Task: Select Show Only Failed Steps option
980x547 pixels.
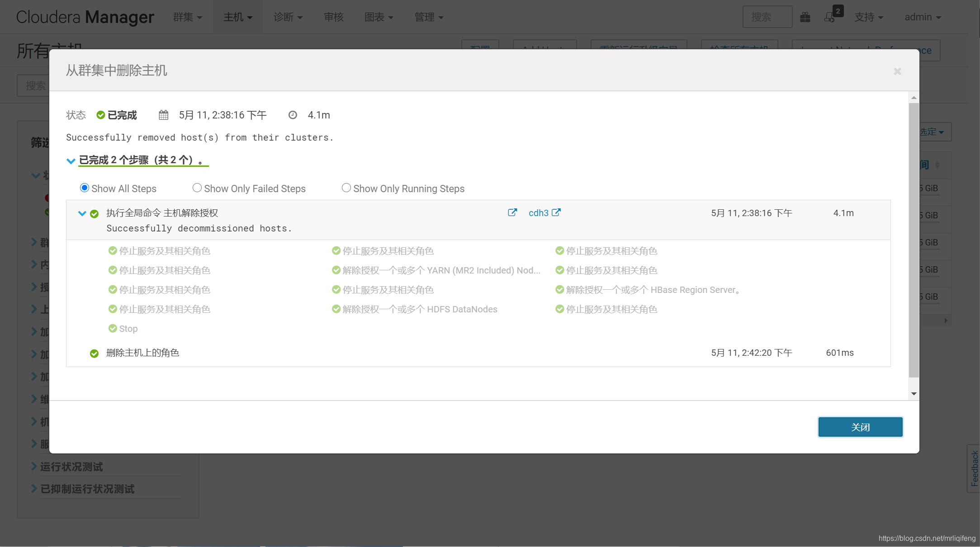Action: (197, 188)
